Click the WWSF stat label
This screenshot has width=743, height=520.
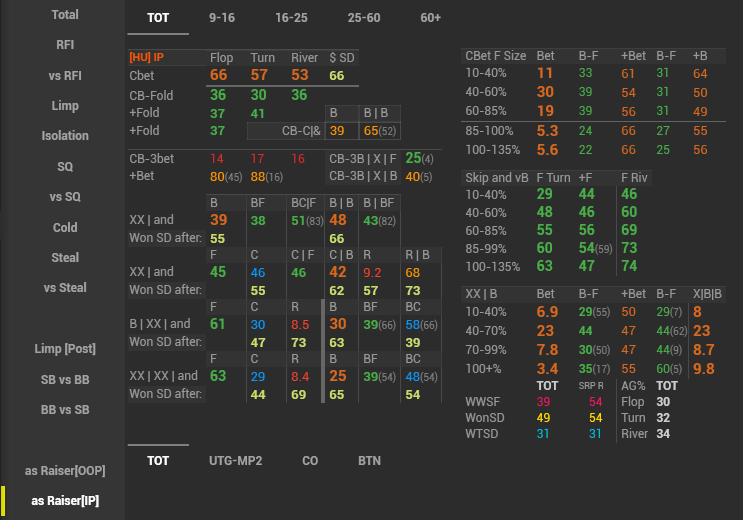[x=482, y=401]
